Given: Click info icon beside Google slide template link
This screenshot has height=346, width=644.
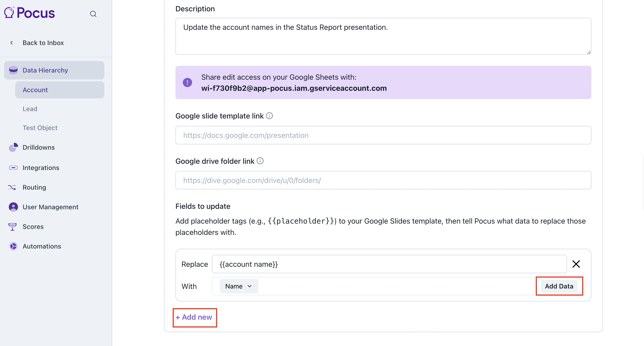Looking at the screenshot, I should click(x=269, y=116).
